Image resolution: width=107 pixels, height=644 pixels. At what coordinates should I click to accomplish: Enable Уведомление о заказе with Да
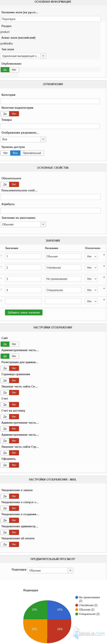5,496
